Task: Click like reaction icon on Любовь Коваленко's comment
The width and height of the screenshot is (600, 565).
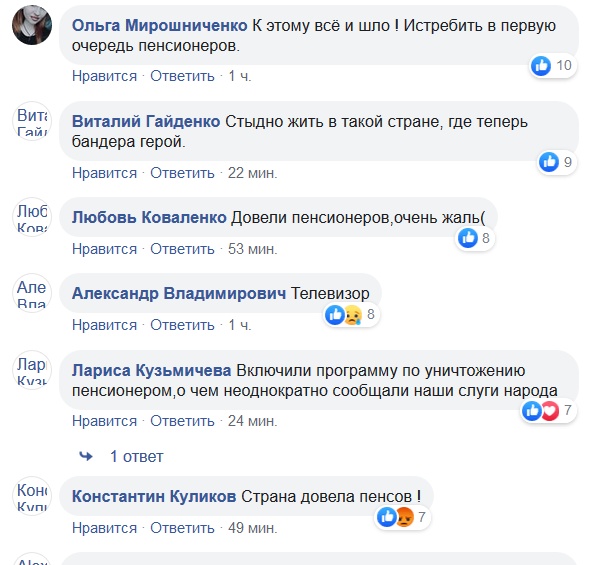Action: pyautogui.click(x=468, y=238)
